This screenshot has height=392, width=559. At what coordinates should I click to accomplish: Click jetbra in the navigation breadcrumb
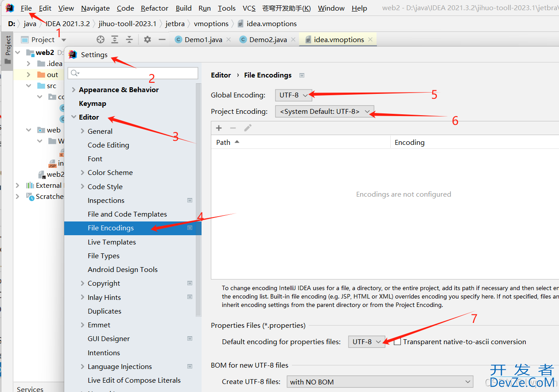pos(175,23)
